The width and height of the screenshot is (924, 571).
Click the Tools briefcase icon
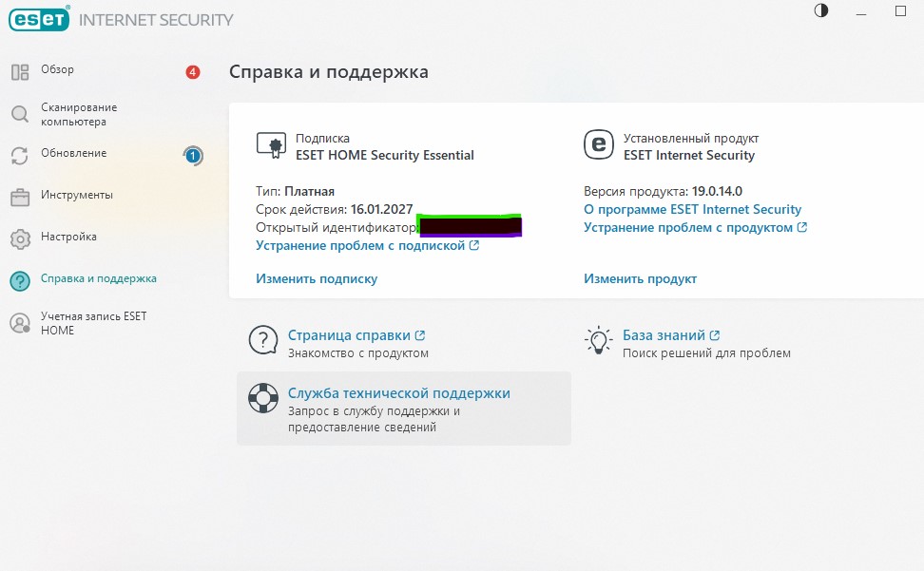coord(20,197)
